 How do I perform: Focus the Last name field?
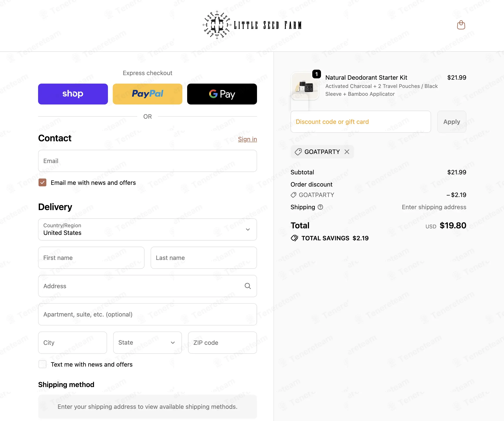(x=204, y=258)
